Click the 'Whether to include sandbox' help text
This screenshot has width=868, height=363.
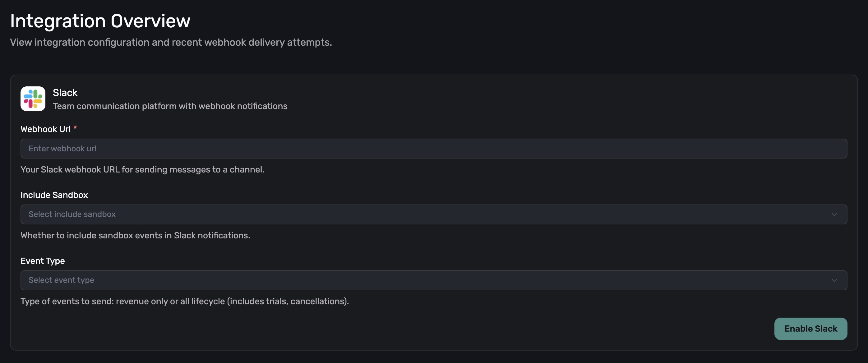click(135, 235)
